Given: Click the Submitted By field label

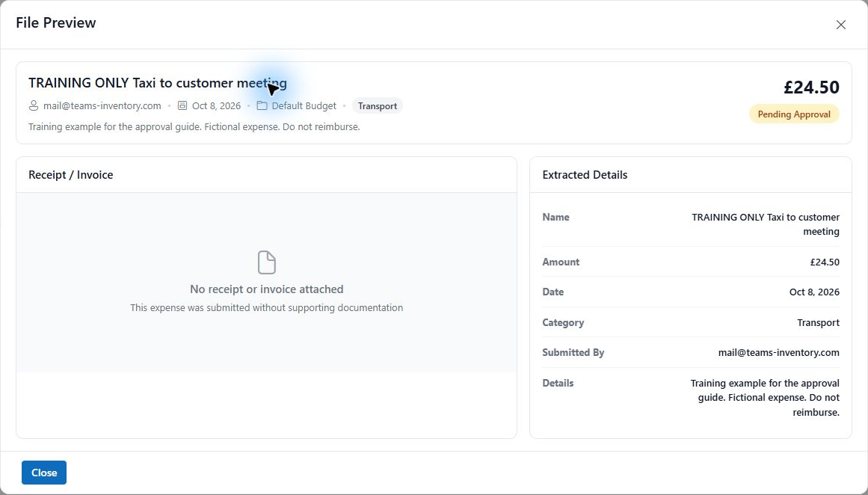Looking at the screenshot, I should 573,352.
